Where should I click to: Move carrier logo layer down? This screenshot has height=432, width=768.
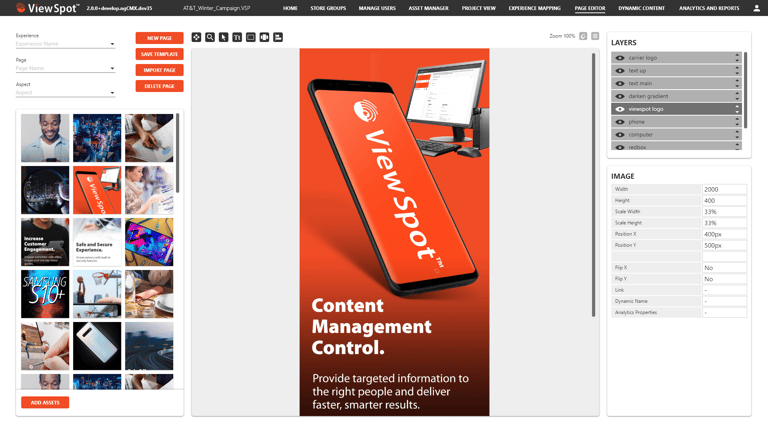(737, 60)
